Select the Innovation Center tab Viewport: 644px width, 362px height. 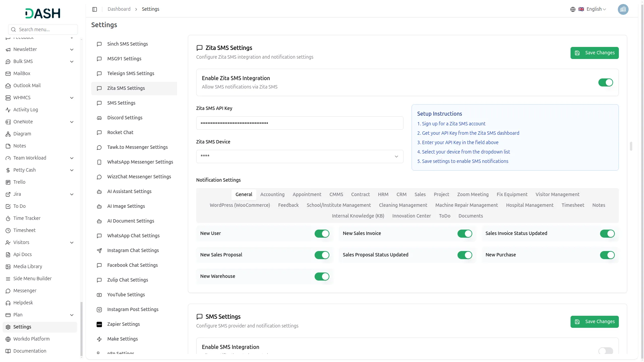coord(412,216)
